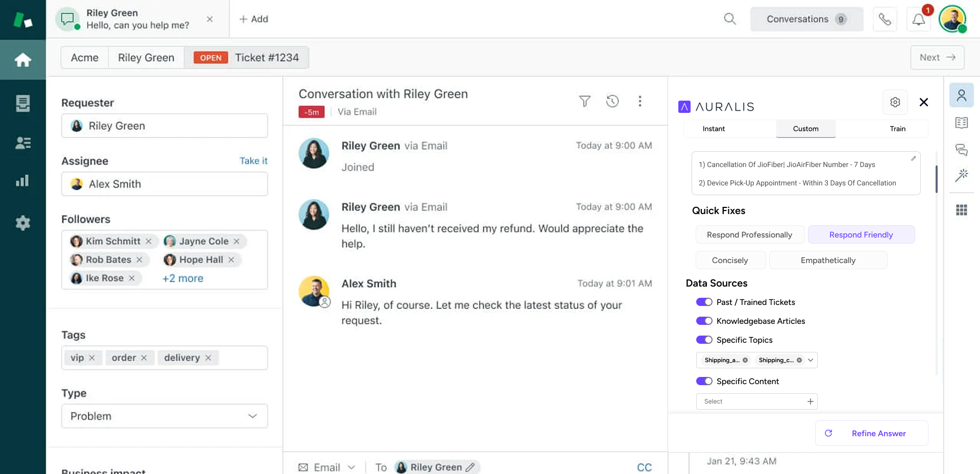Open the knowledge base book icon

[961, 123]
